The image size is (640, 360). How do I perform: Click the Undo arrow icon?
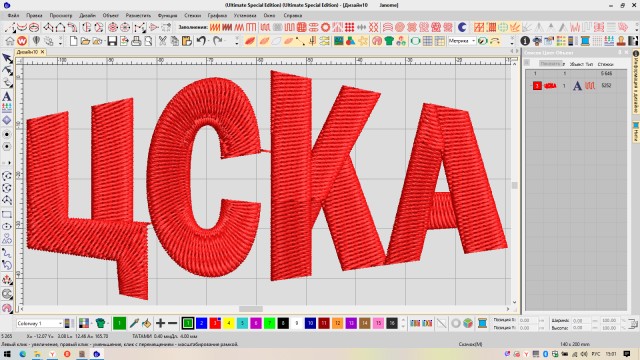coord(201,41)
